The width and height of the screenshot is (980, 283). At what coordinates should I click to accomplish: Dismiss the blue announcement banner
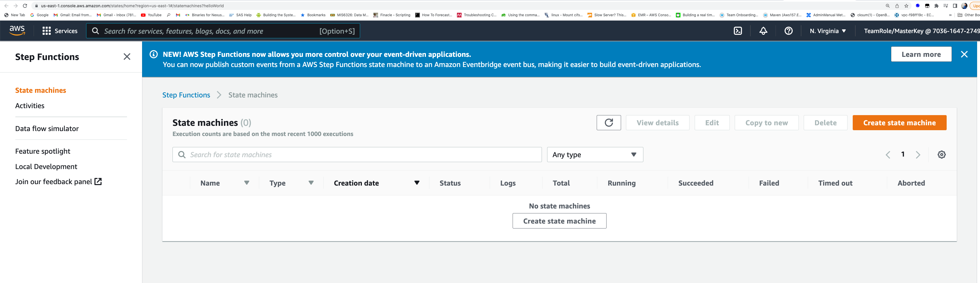pos(964,55)
